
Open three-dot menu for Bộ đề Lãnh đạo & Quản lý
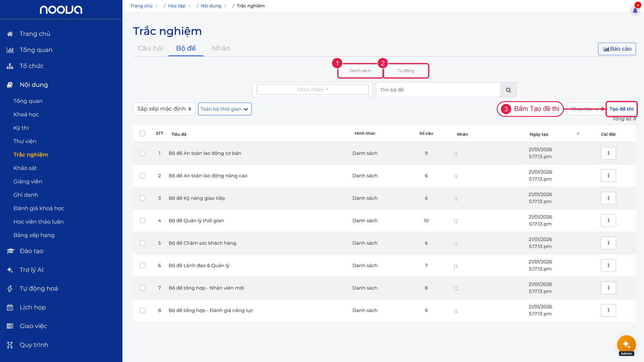point(608,265)
